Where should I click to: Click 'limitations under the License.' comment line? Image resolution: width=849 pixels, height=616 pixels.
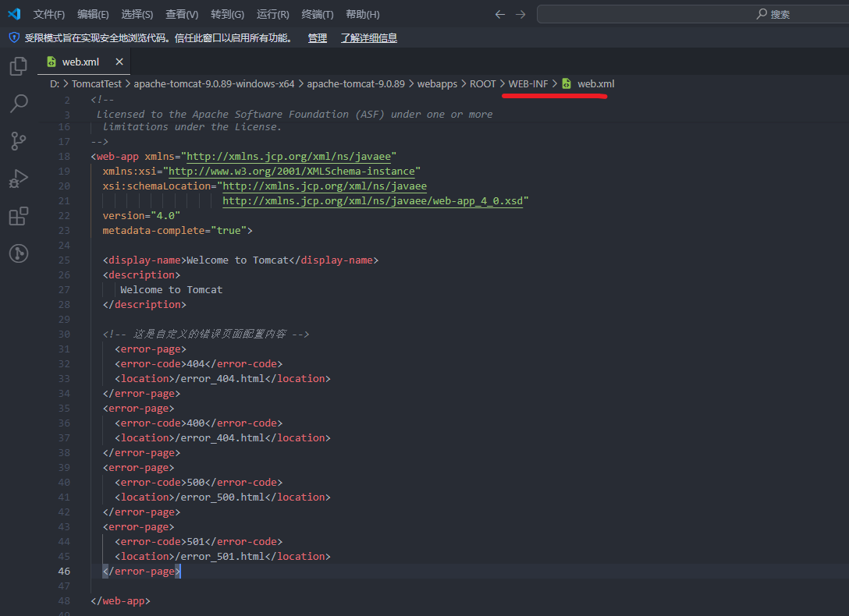pos(192,127)
